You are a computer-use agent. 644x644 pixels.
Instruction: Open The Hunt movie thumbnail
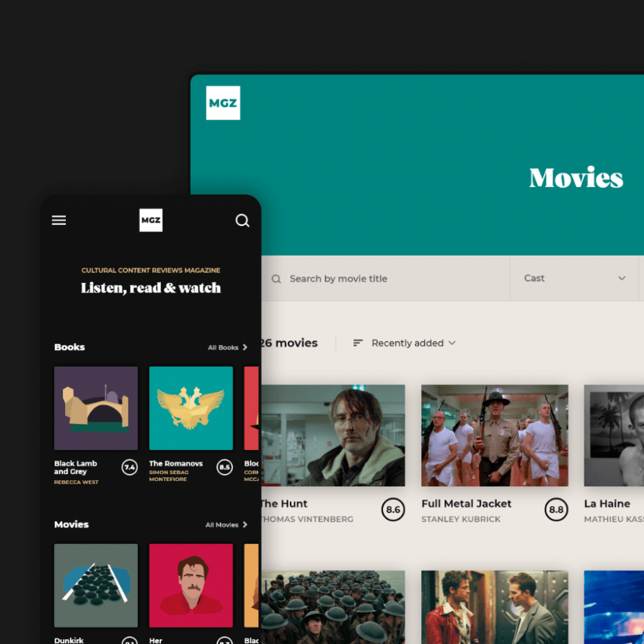333,435
